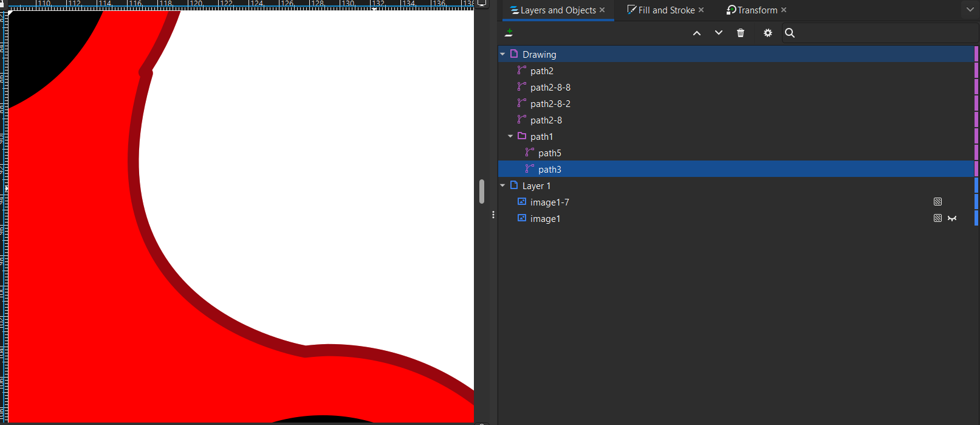This screenshot has width=980, height=425.
Task: Toggle blend mode indicator on image1
Action: tap(937, 218)
